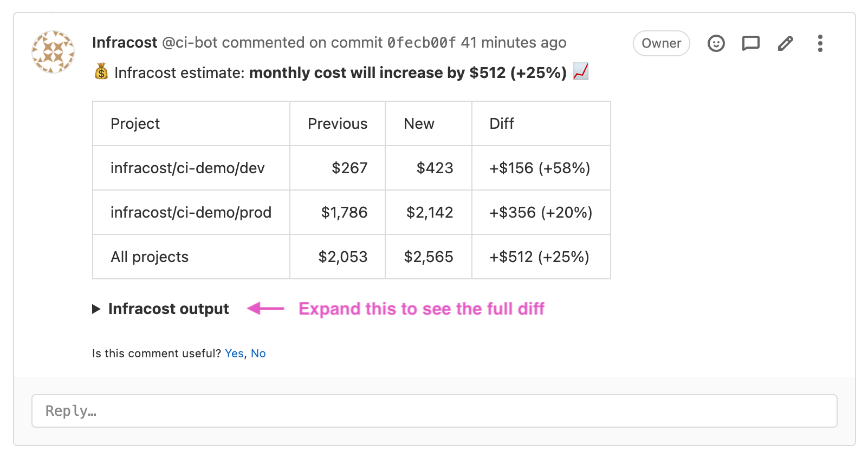Click the Yes feedback link

point(234,354)
